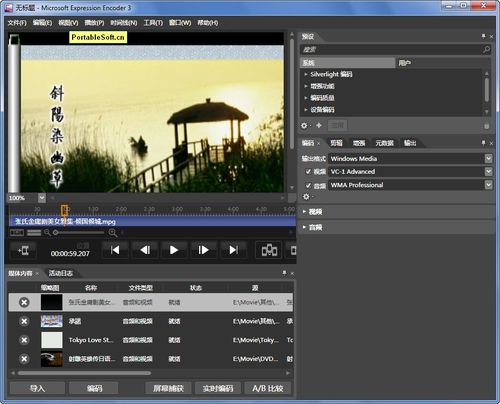Expand the Silverlight presets tree item
Screen dimensions: 500x404
[x=305, y=74]
